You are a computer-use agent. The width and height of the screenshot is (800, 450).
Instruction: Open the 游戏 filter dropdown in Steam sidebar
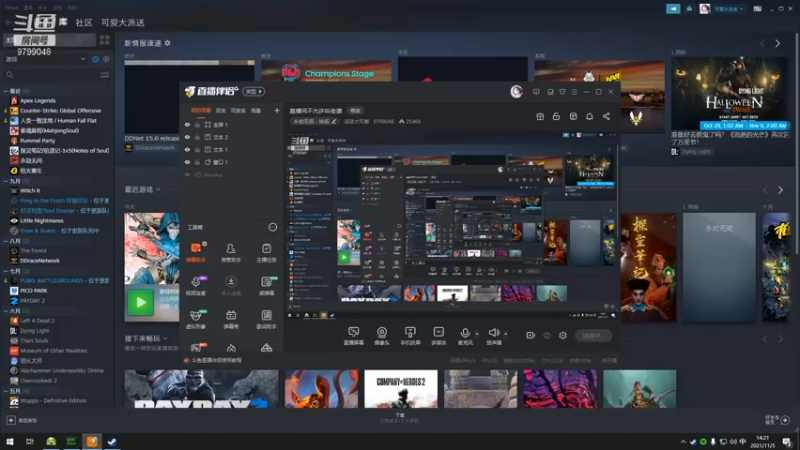pyautogui.click(x=45, y=59)
